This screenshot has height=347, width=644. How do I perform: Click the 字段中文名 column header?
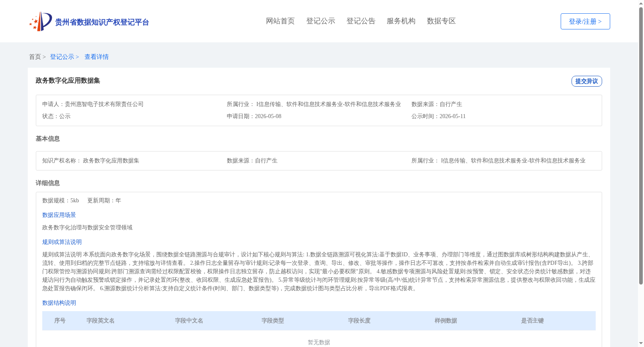[x=189, y=321]
